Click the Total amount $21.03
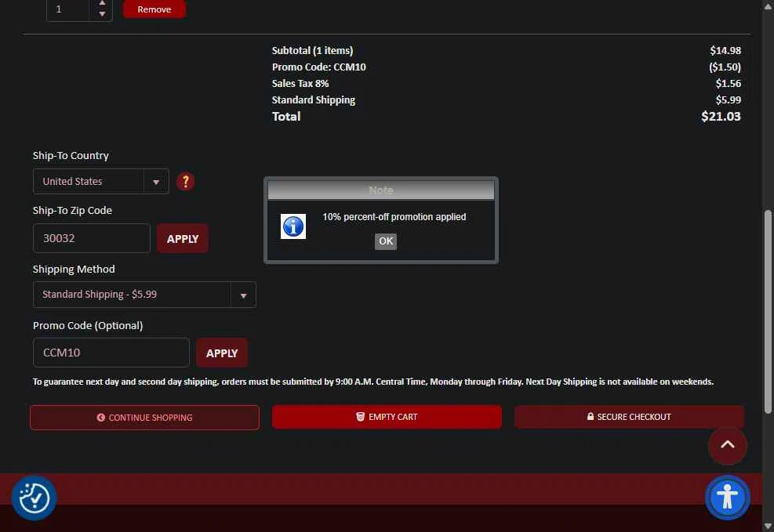Image resolution: width=774 pixels, height=532 pixels. click(721, 117)
